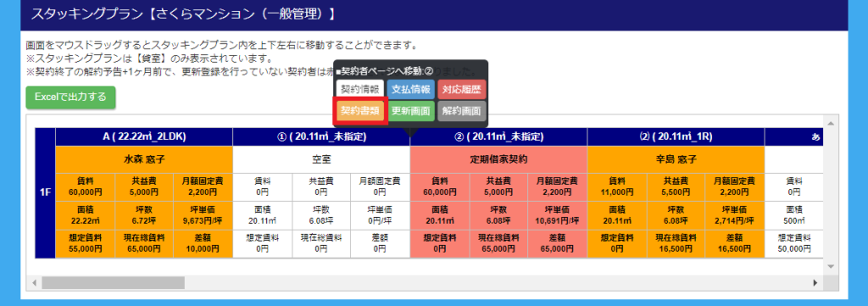This screenshot has height=306, width=868.
Task: Click the vertical scrollbar up arrow
Action: (x=830, y=122)
